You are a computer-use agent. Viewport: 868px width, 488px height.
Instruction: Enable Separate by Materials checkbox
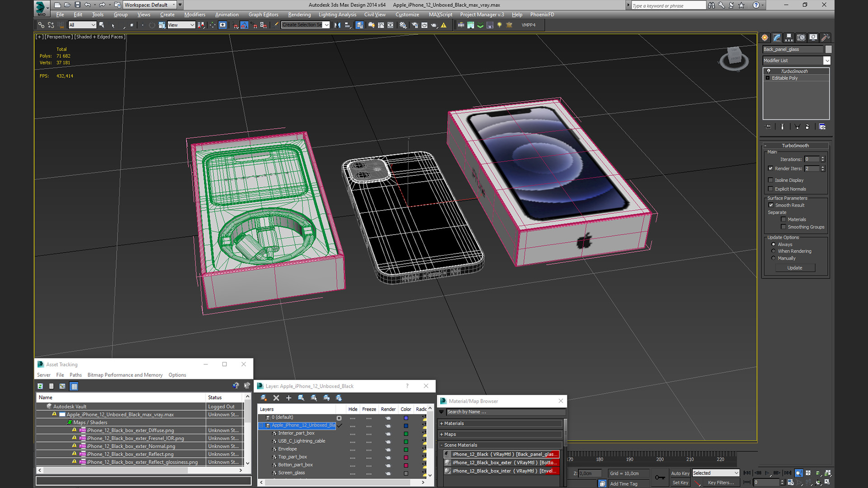tap(783, 220)
